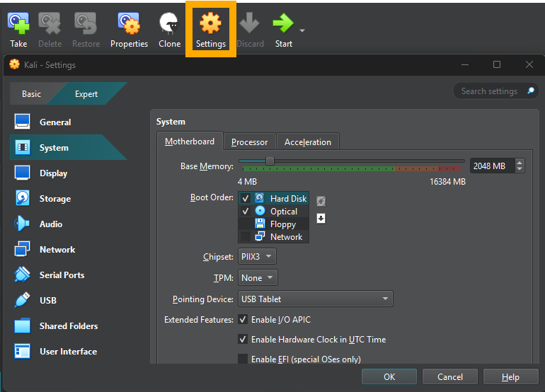This screenshot has width=545, height=392.
Task: Open the Audio settings category
Action: [x=68, y=224]
